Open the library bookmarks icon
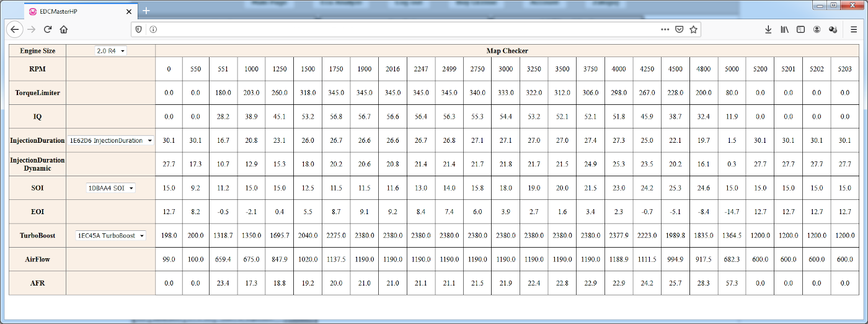 [x=784, y=29]
